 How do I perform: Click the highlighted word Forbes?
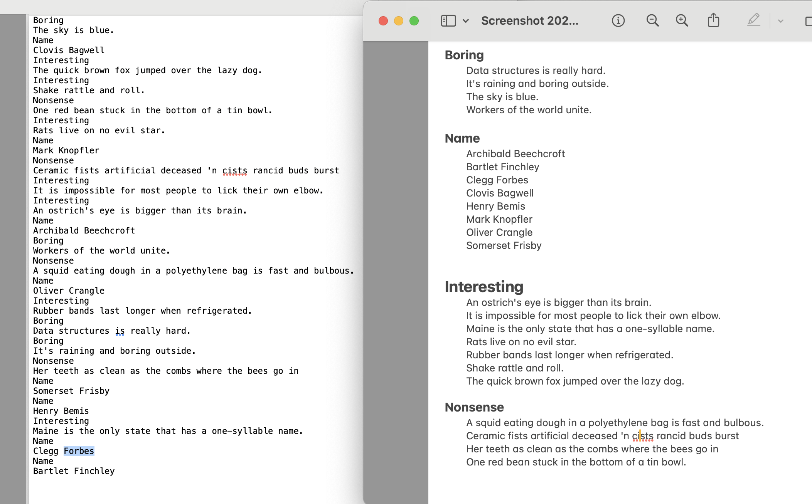coord(79,451)
